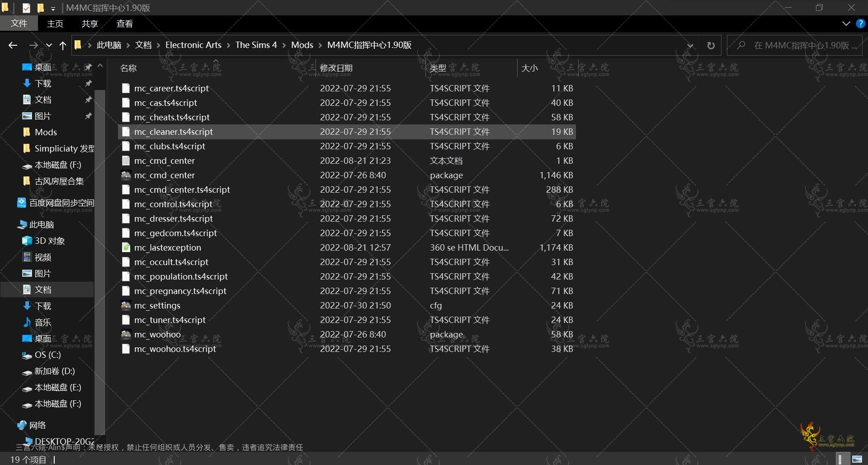Select the mc_lastexception HTML file icon
This screenshot has height=465, width=868.
126,247
